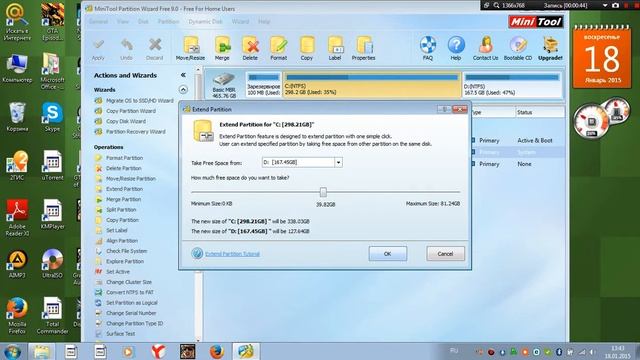Click the Format toolbar icon
640x360 pixels.
click(278, 48)
